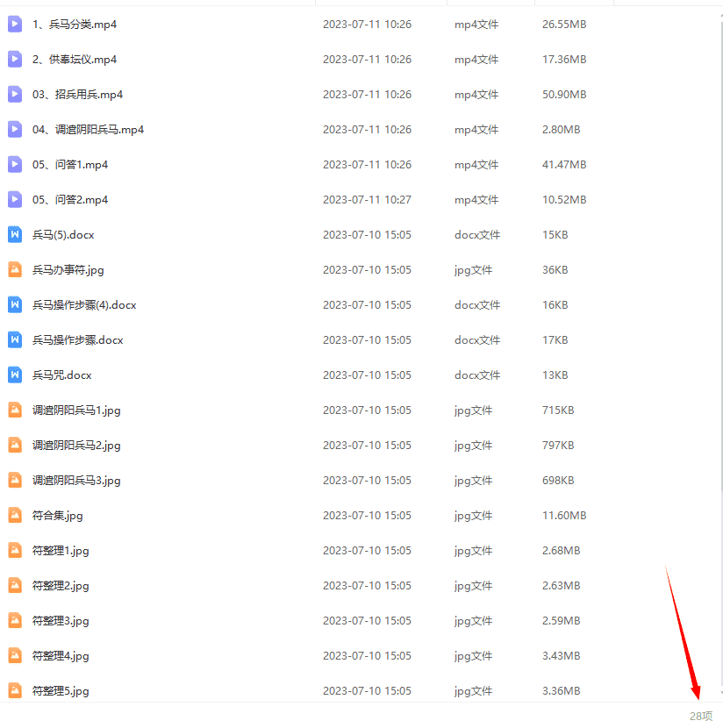This screenshot has width=723, height=728.
Task: Select the video icon beside 03、招兵用兵.mp4
Action: [15, 95]
